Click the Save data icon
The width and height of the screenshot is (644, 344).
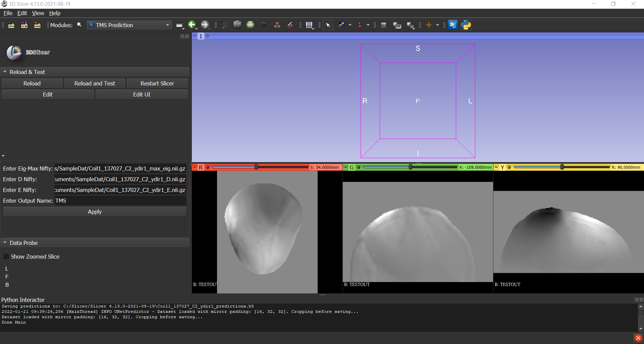click(x=37, y=25)
